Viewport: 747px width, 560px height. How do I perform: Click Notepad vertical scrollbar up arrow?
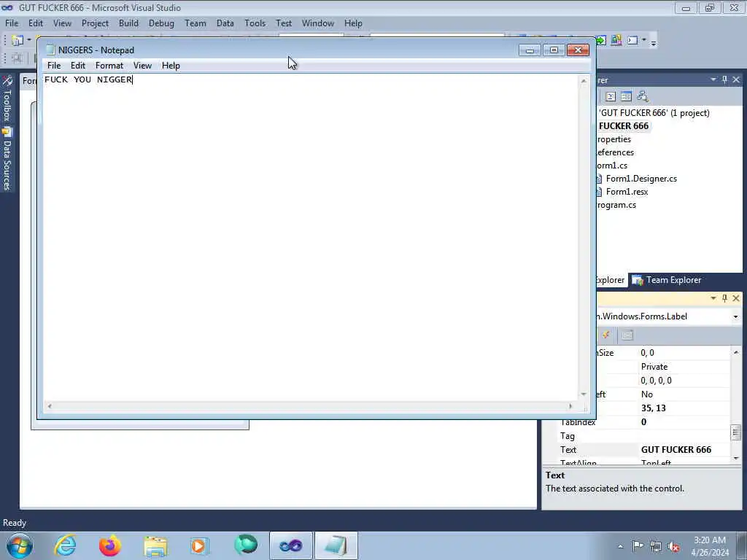pyautogui.click(x=584, y=81)
